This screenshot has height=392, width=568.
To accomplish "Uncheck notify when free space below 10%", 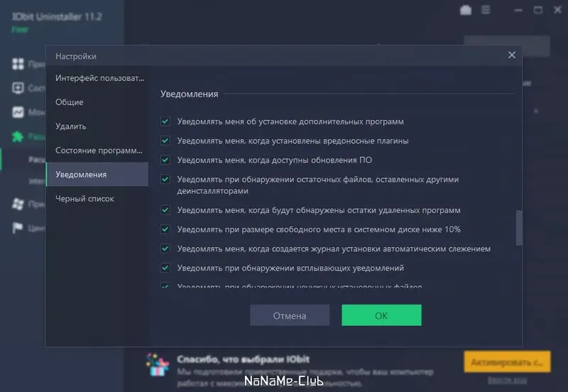I will tap(165, 229).
